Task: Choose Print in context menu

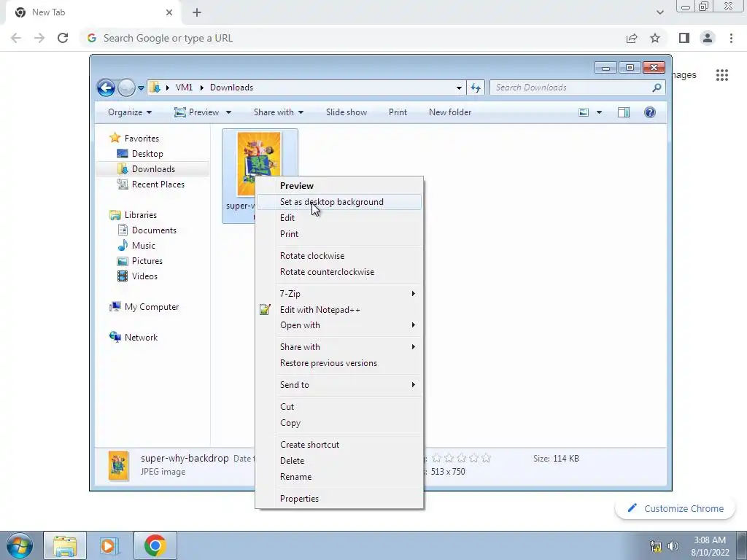Action: click(x=339, y=234)
